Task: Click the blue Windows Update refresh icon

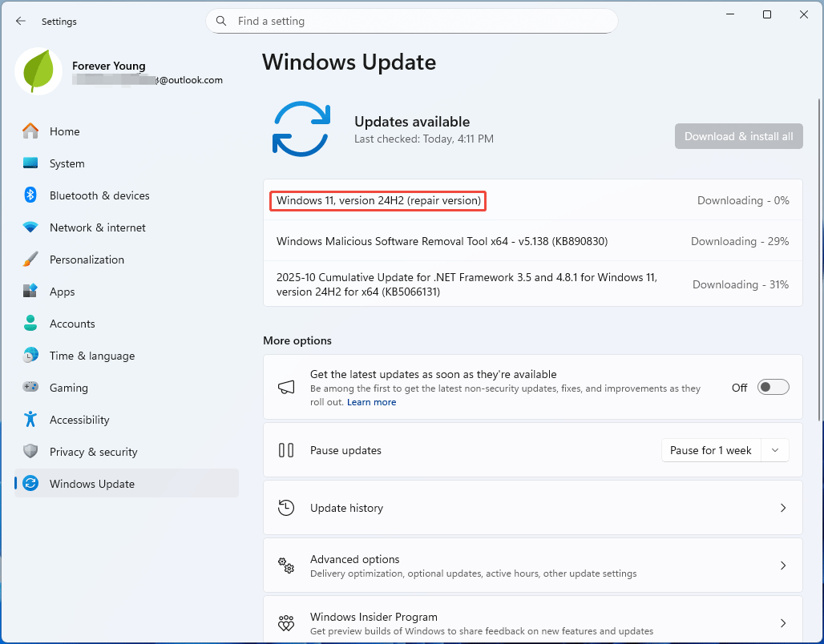Action: [x=302, y=128]
